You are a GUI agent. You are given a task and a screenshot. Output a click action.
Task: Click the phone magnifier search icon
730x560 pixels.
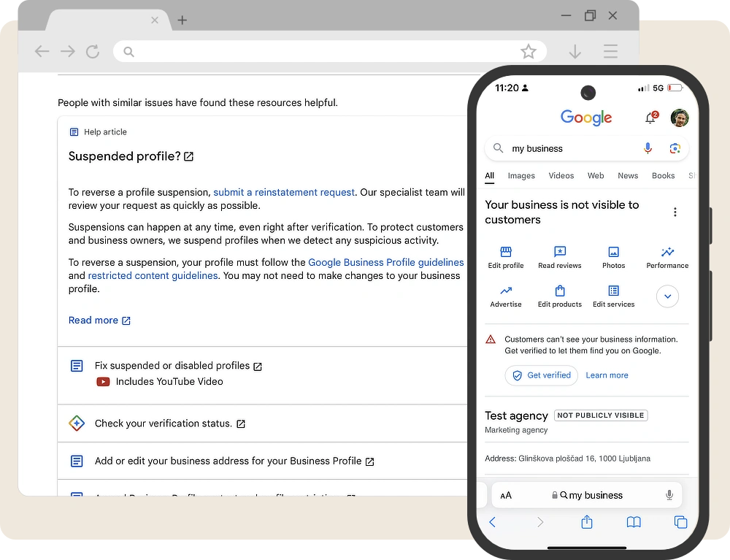coord(498,148)
